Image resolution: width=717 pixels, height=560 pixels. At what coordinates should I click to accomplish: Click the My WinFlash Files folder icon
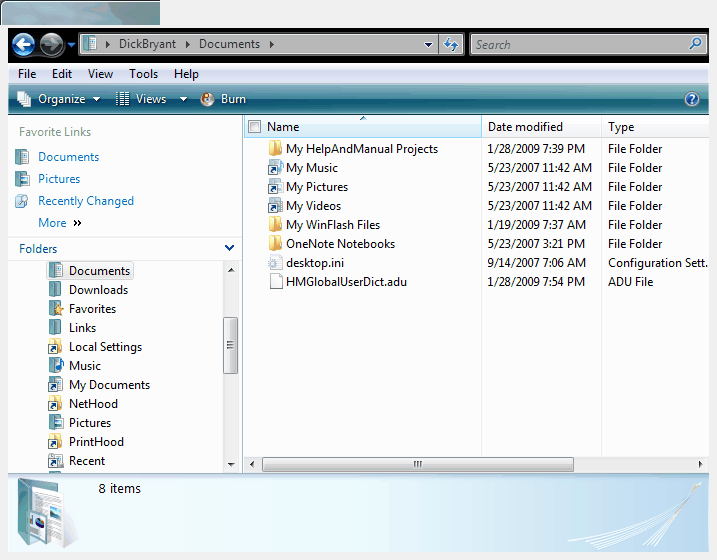coord(275,225)
